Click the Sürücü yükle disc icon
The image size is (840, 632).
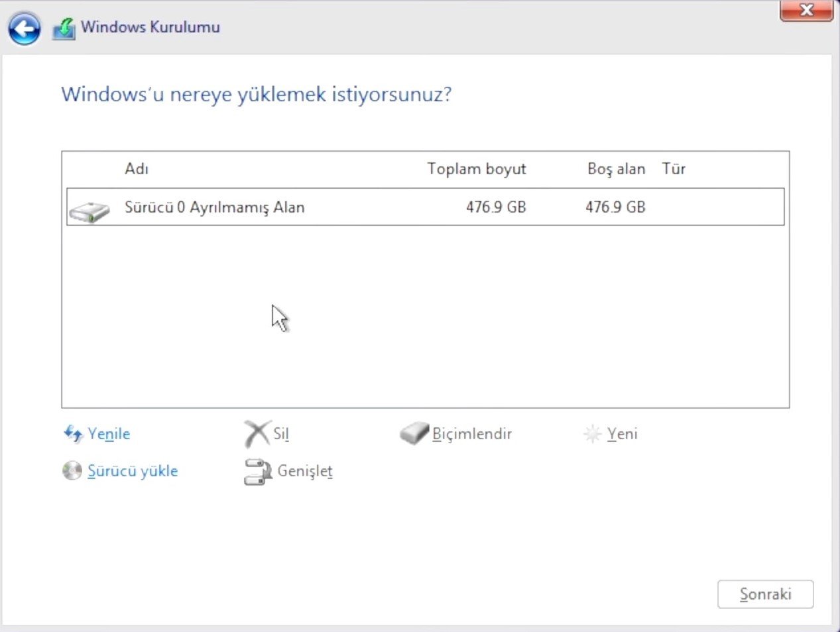click(x=72, y=471)
